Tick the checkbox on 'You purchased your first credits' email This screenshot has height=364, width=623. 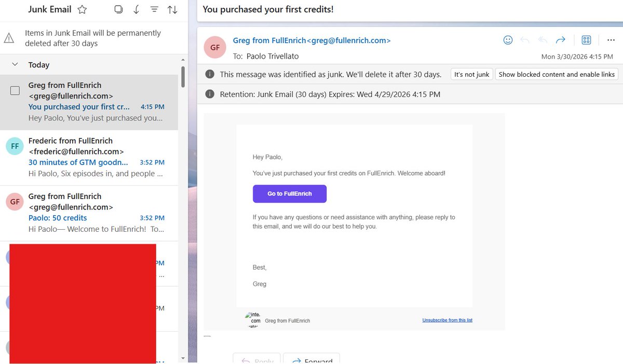15,91
